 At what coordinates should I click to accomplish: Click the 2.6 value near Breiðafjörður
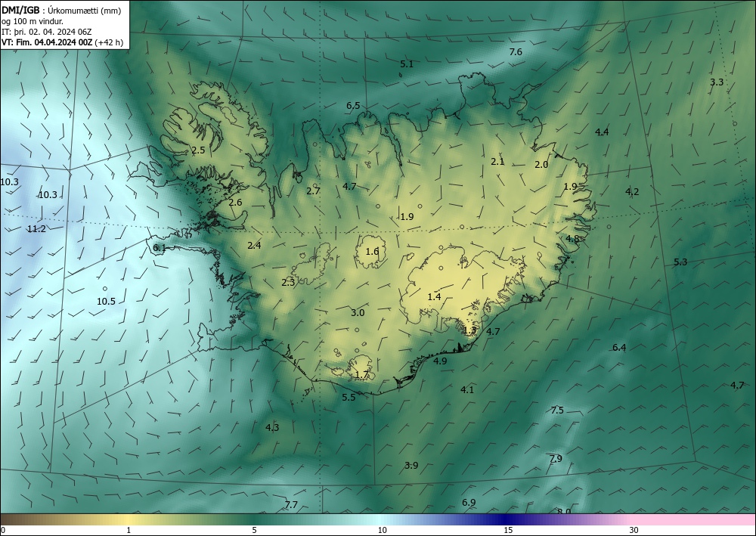pos(235,203)
